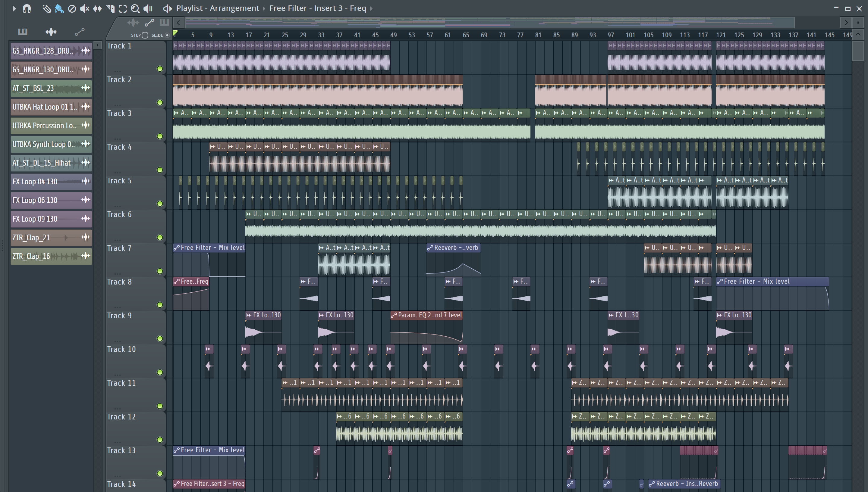Image resolution: width=868 pixels, height=492 pixels.
Task: Click the arrangement overview minimap bar
Action: pyautogui.click(x=490, y=23)
